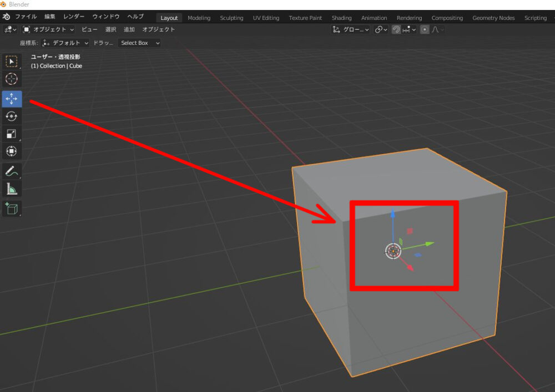Open the オブジェクト mode dropdown
The image size is (555, 392).
tap(48, 30)
